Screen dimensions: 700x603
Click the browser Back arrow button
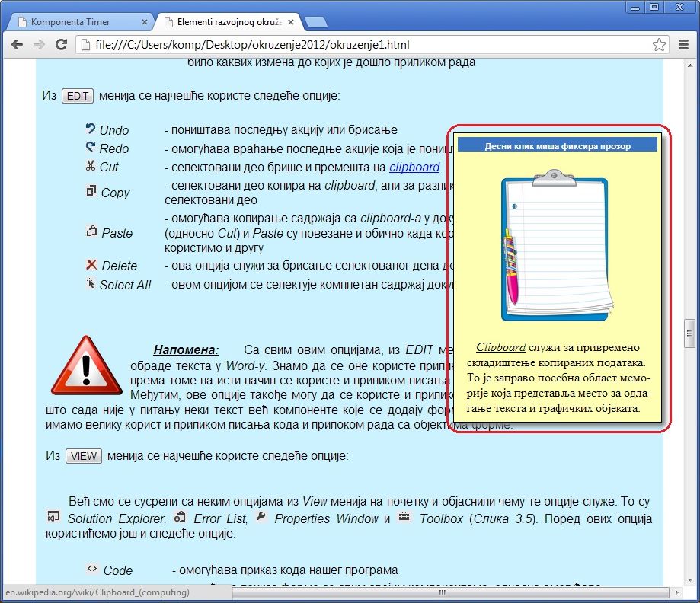pos(16,46)
